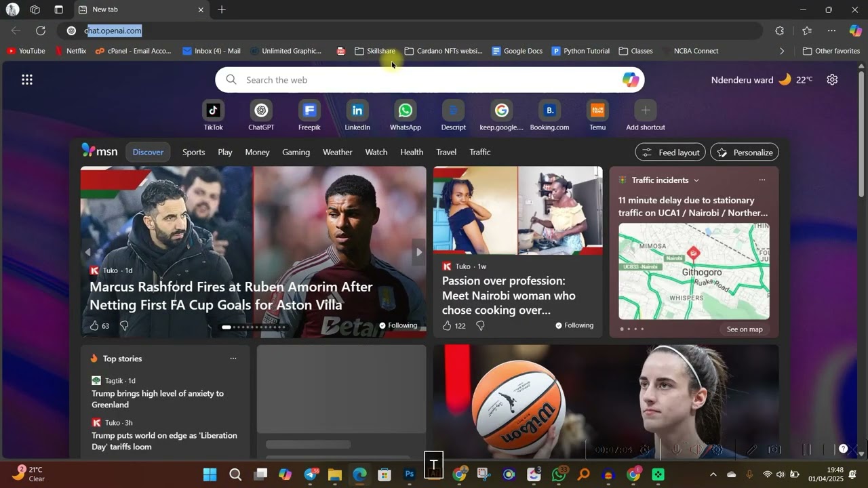Click See on map link
The height and width of the screenshot is (488, 868).
pos(745,329)
